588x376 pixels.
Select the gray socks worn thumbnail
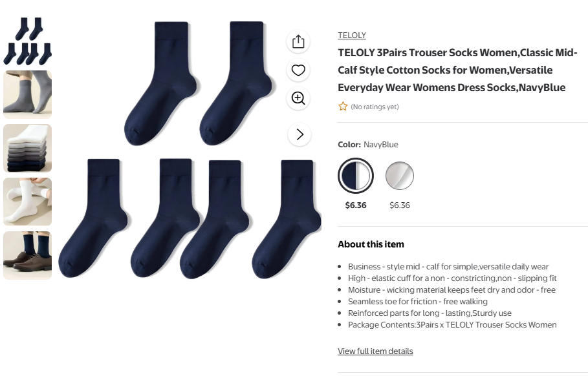[27, 94]
